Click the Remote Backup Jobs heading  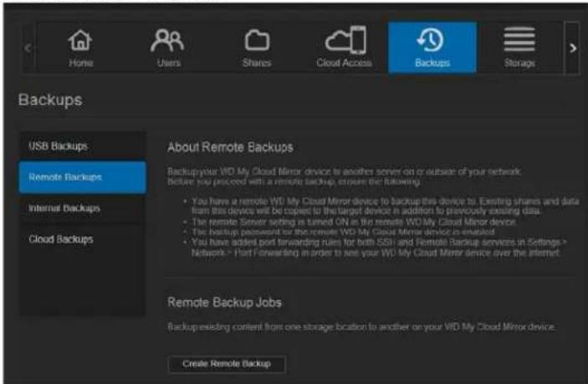tap(224, 302)
